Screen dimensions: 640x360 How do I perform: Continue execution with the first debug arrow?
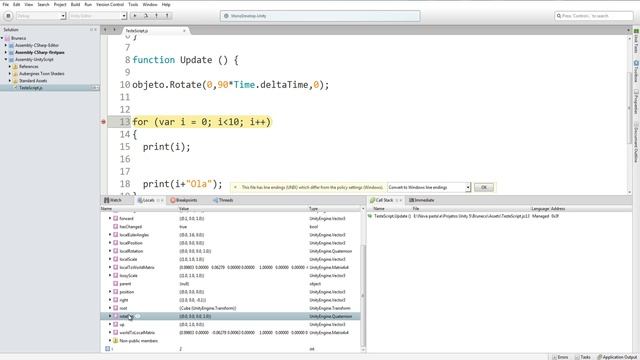tap(135, 16)
